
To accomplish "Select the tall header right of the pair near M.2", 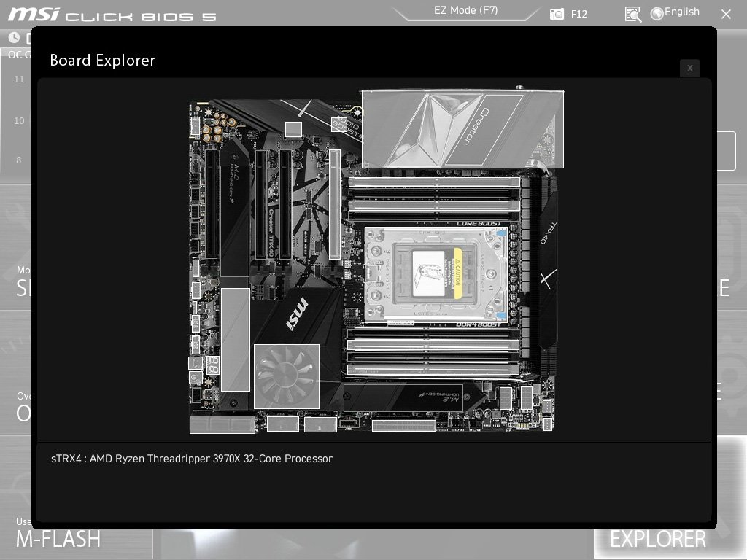I will coord(526,398).
